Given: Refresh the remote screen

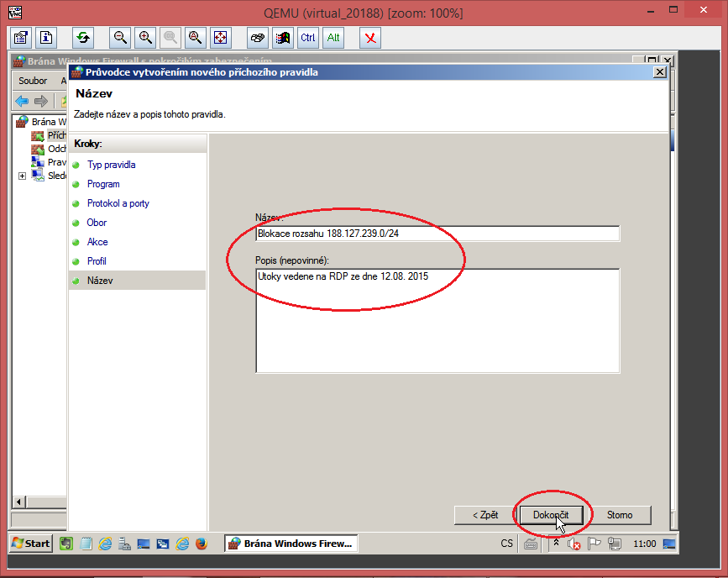Looking at the screenshot, I should point(83,38).
